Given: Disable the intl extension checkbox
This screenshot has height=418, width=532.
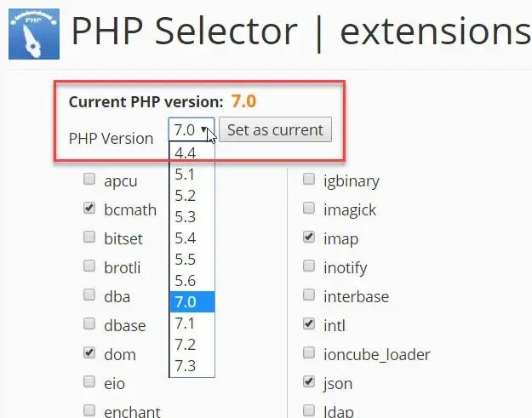Looking at the screenshot, I should 309,324.
